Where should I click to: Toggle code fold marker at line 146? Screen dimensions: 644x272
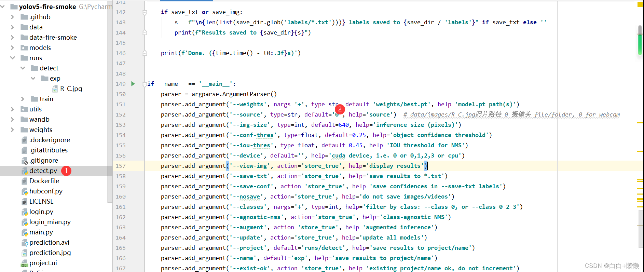[x=145, y=53]
